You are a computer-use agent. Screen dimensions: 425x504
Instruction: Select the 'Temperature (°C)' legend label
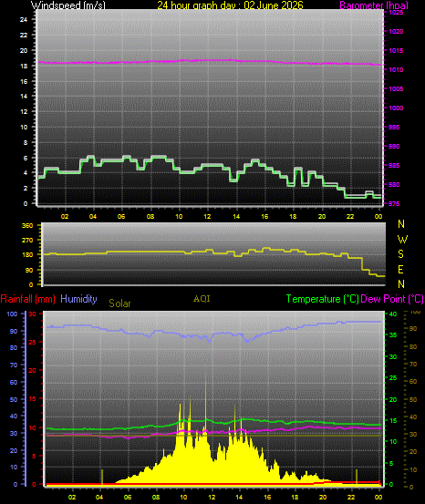322,299
